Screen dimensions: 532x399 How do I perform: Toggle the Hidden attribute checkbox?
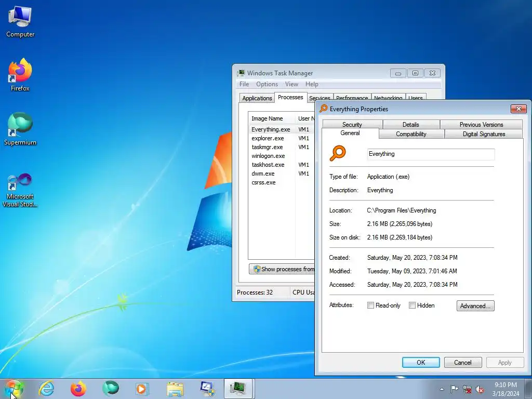point(412,305)
